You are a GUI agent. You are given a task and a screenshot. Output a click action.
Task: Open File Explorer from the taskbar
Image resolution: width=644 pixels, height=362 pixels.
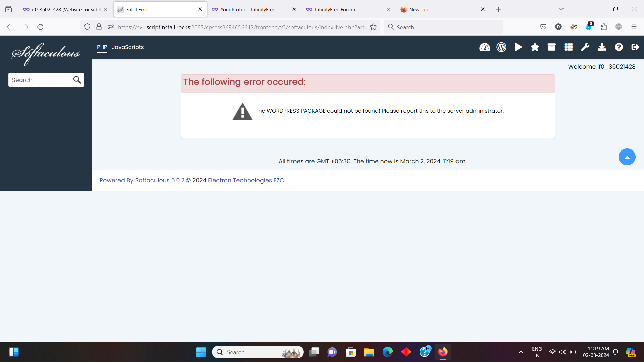pyautogui.click(x=369, y=352)
